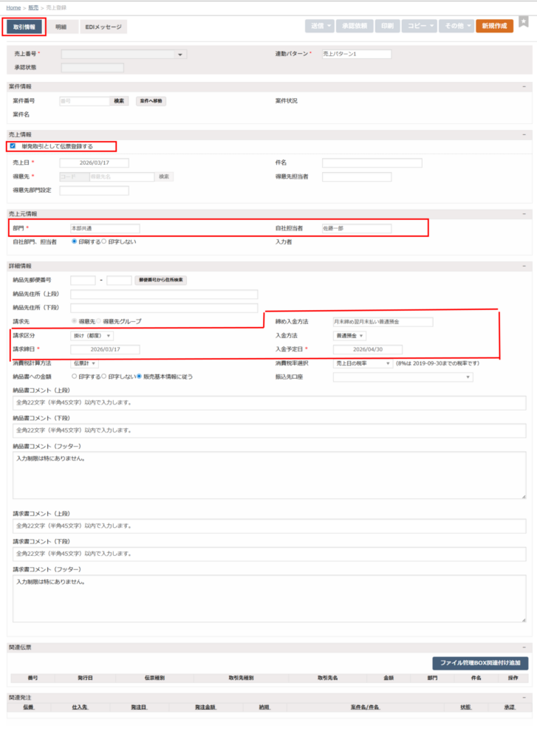This screenshot has height=756, width=537.
Task: Collapse the 案件情報 section
Action: 524,86
